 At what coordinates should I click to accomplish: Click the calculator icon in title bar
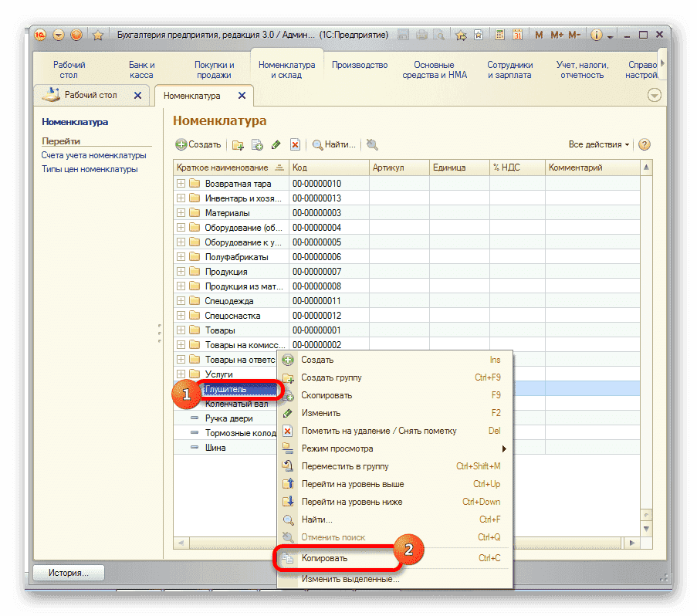500,35
